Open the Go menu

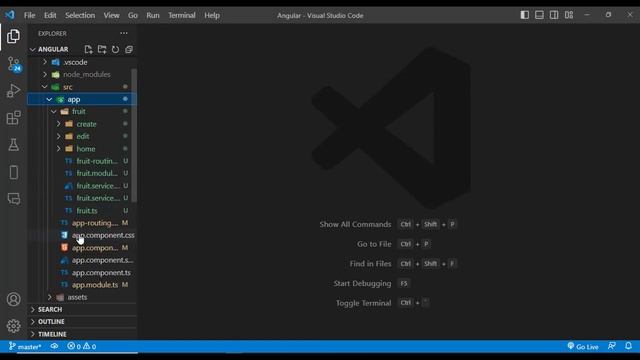click(133, 16)
